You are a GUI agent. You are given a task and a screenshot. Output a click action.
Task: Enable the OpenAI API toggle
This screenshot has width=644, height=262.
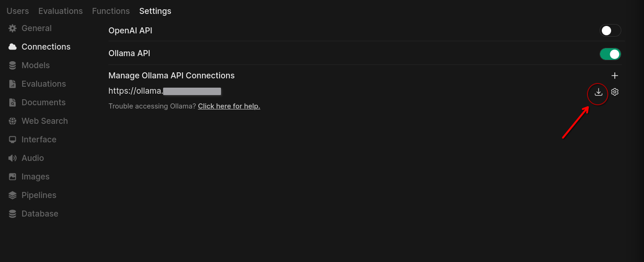coord(610,31)
